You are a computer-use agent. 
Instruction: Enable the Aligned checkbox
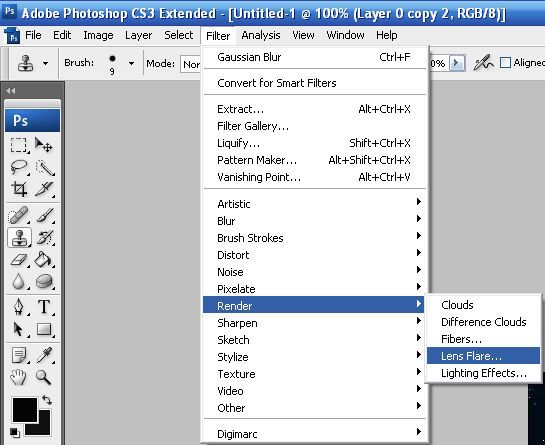505,63
